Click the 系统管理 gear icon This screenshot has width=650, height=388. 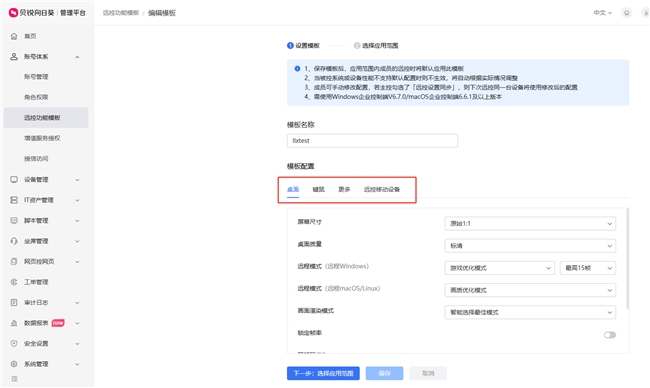[14, 364]
